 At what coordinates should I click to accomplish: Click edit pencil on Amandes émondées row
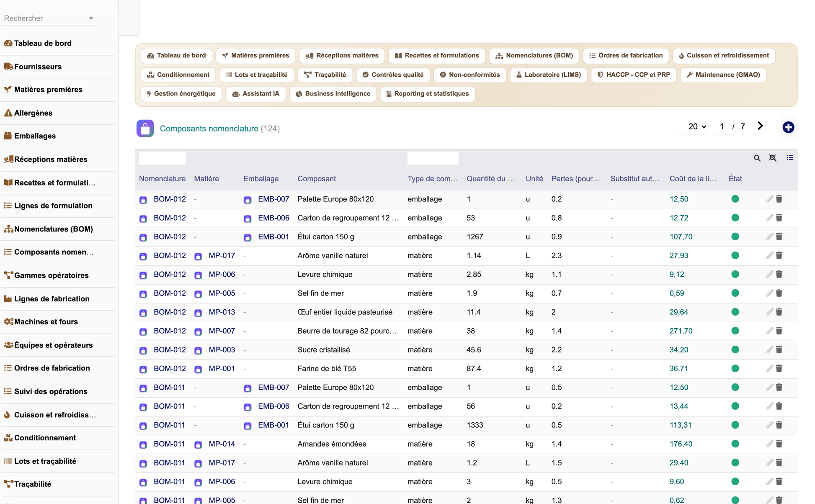point(769,444)
